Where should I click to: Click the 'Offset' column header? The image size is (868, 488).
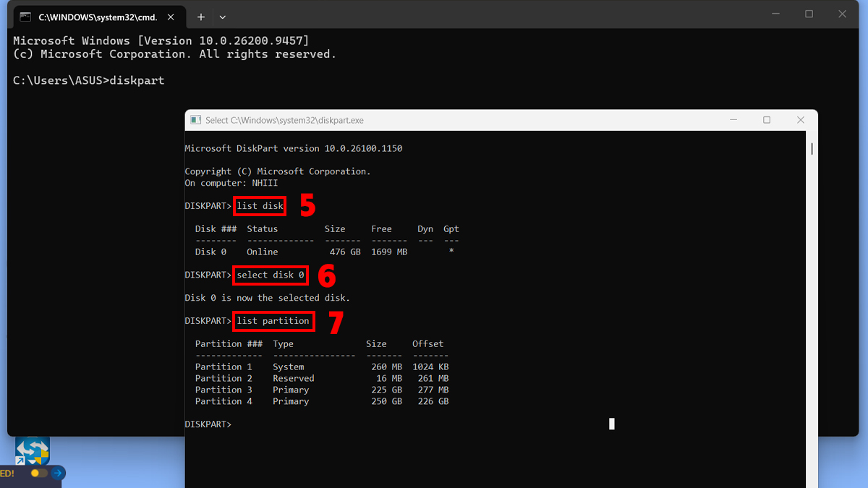(x=428, y=344)
